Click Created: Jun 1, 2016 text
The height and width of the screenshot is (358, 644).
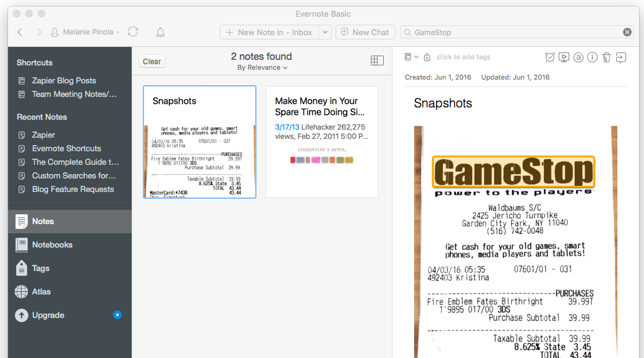pos(438,77)
